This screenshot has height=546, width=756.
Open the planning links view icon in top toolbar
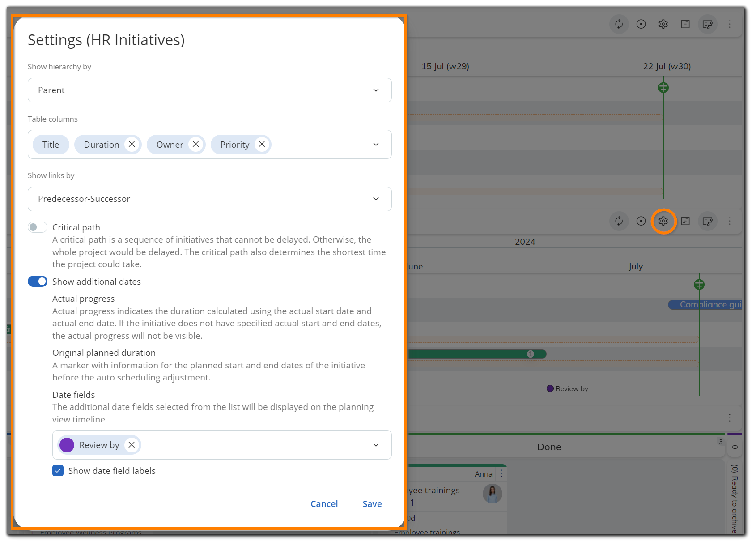click(708, 24)
